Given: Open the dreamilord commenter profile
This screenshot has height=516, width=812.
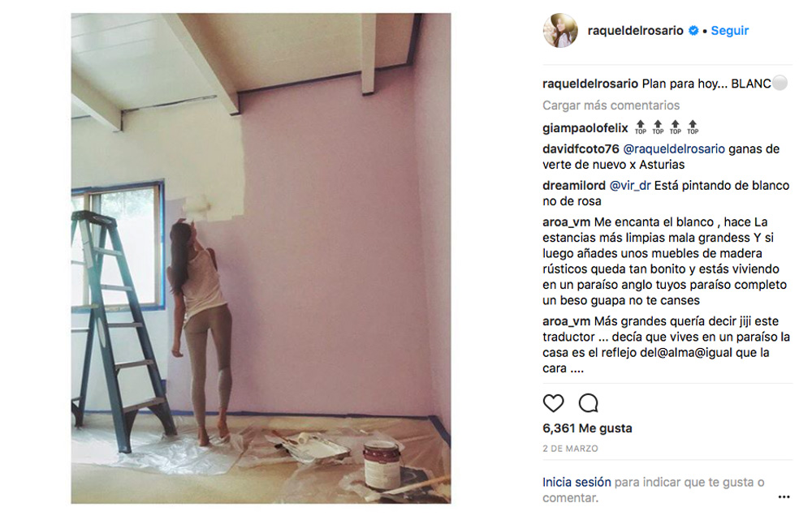Looking at the screenshot, I should point(574,185).
